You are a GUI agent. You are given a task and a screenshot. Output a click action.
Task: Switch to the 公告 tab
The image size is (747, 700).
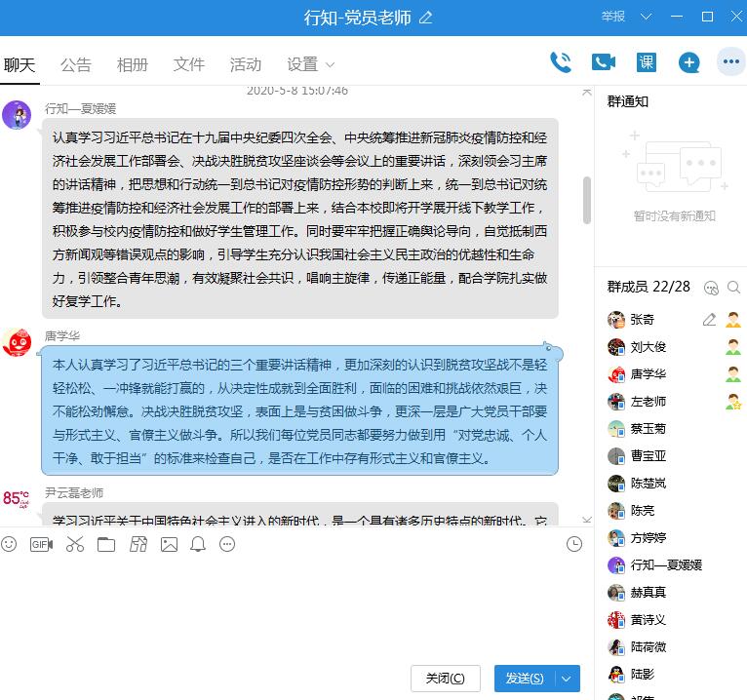tap(75, 65)
